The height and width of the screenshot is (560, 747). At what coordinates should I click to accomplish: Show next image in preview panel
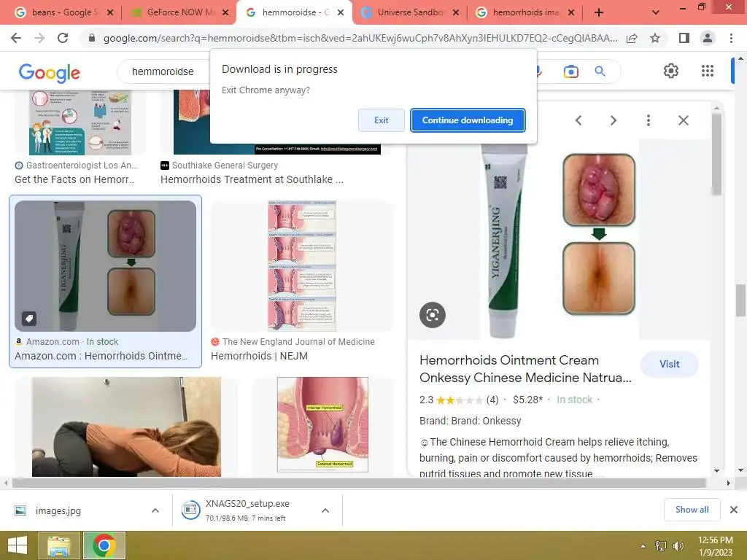pos(614,120)
